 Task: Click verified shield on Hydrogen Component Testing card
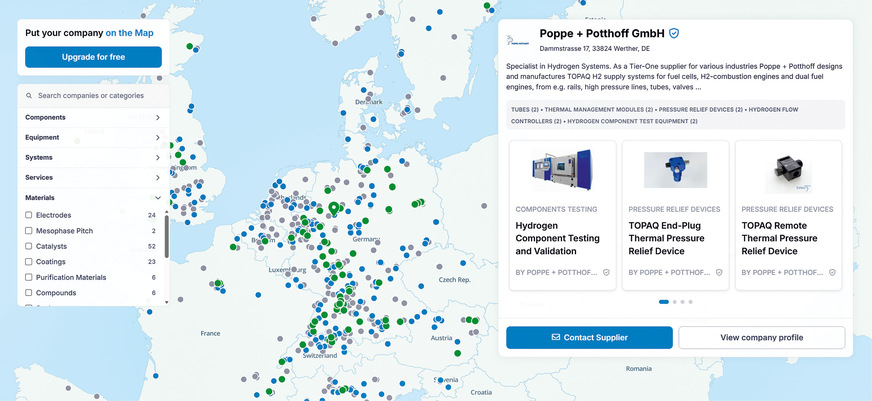pos(606,273)
